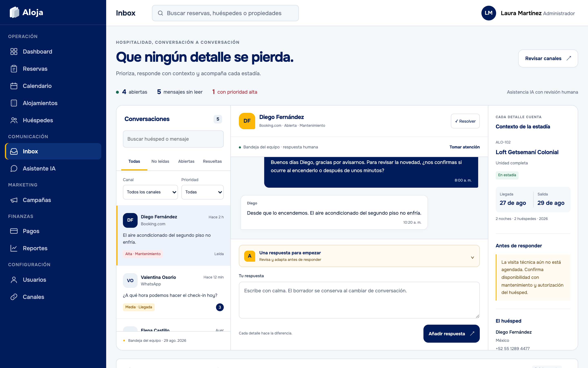The image size is (588, 368).
Task: Click '1 con prioridad alta' stat
Action: click(x=235, y=92)
